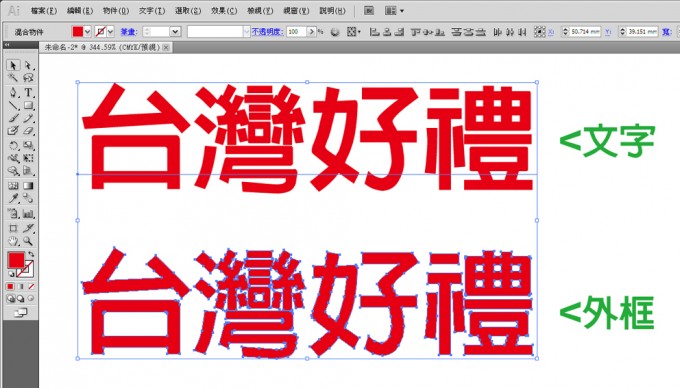Choose the Eyedropper tool

point(13,199)
